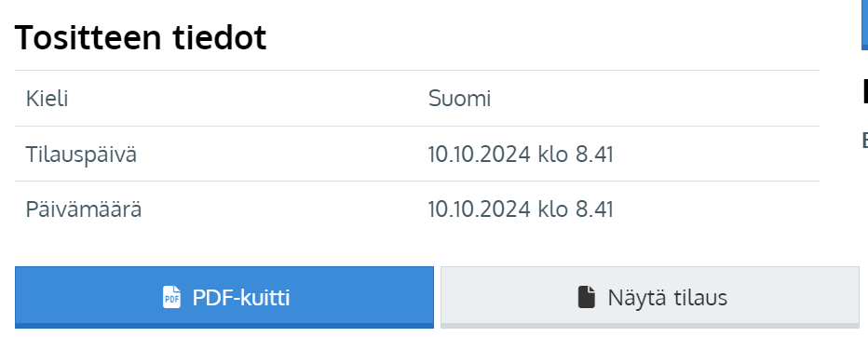Click the word klo in the Päivämäärä row
Image resolution: width=868 pixels, height=337 pixels.
tap(553, 209)
